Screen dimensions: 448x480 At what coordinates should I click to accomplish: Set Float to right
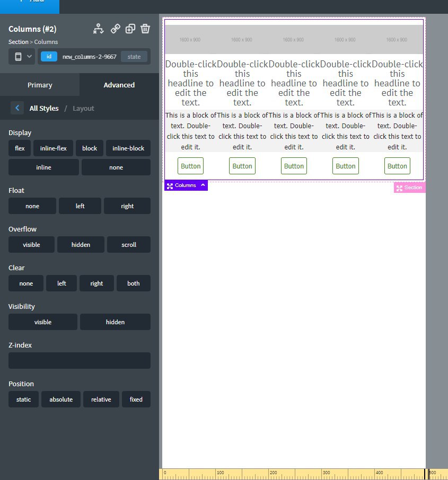tap(127, 206)
